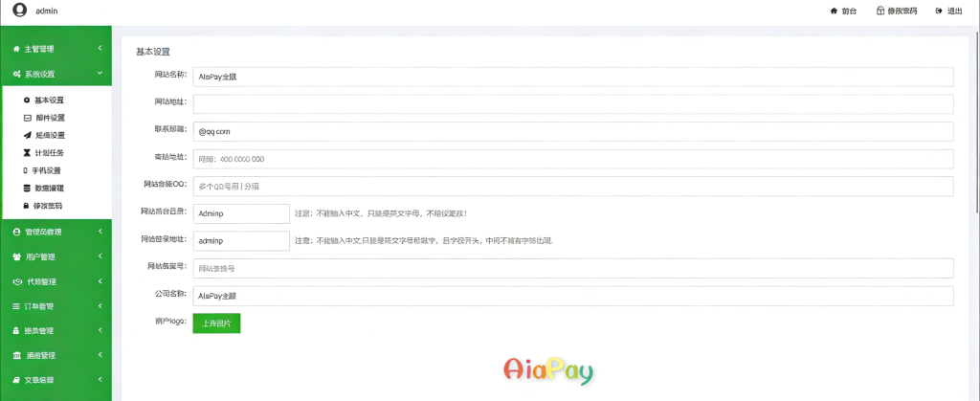Focus the 联系邮箱 input field
The image size is (980, 401).
(x=573, y=132)
